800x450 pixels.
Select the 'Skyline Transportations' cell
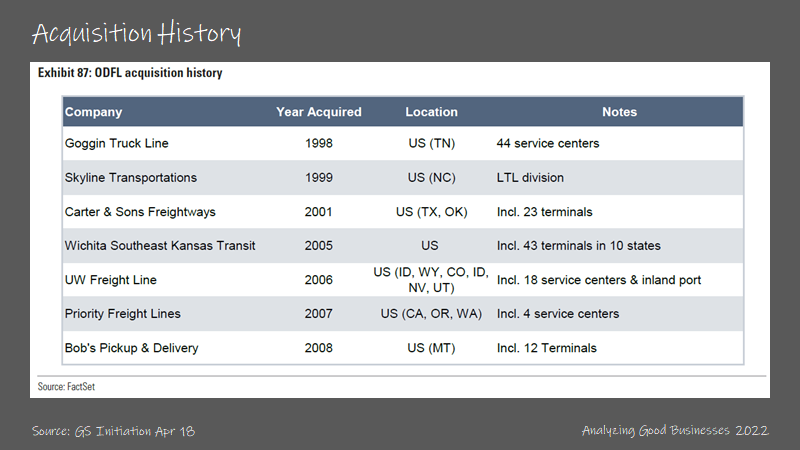click(x=131, y=178)
